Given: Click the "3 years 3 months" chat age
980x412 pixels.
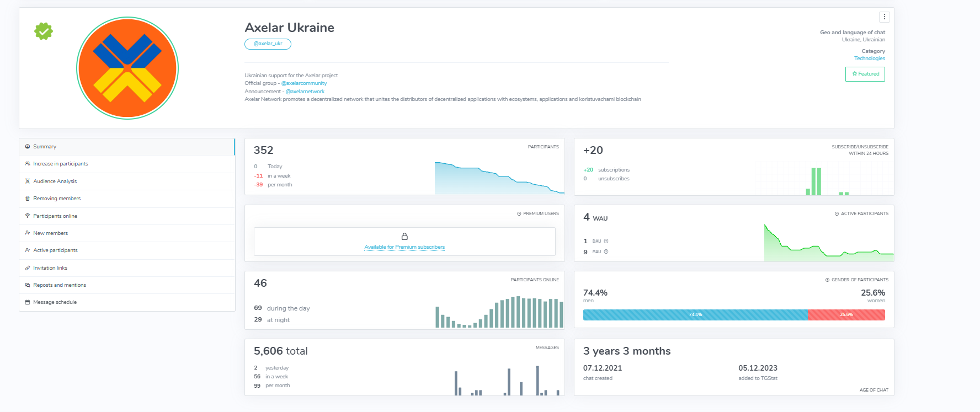Looking at the screenshot, I should 627,351.
